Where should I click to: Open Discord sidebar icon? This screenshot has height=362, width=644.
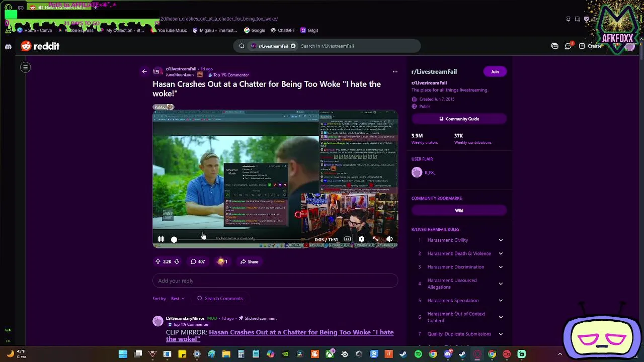click(x=8, y=46)
